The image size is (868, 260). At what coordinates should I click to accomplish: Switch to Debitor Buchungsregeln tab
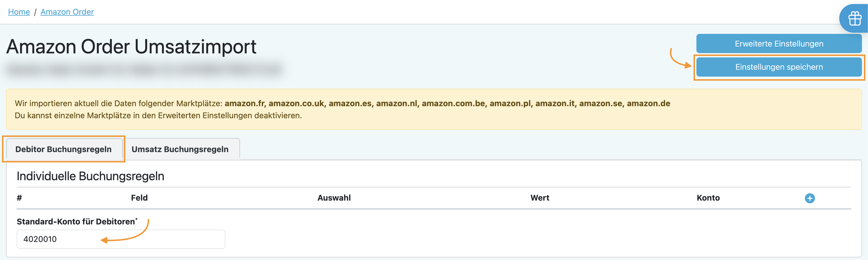63,149
